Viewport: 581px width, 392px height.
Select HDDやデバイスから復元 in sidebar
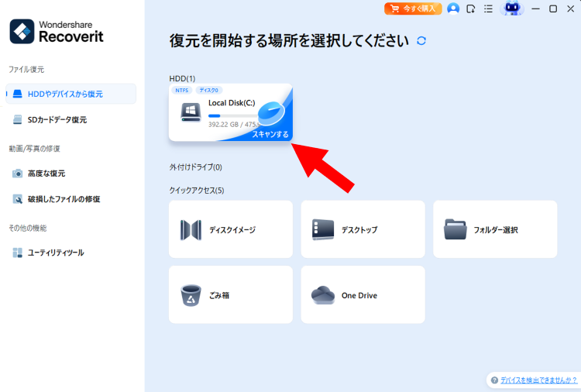click(x=70, y=94)
